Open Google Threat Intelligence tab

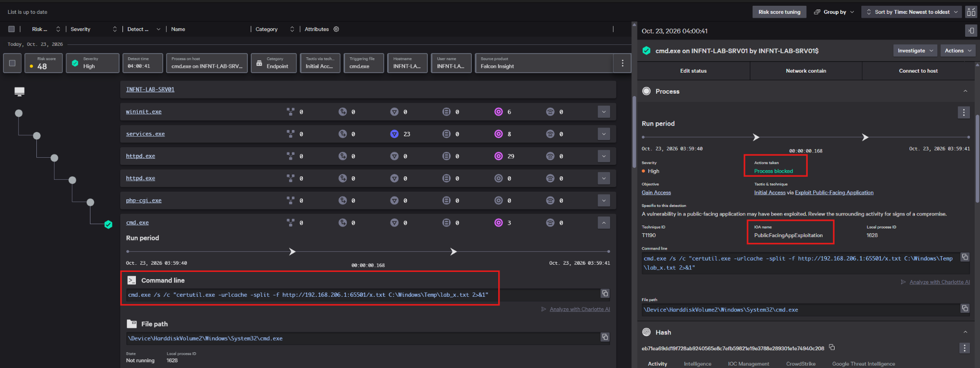[863, 364]
